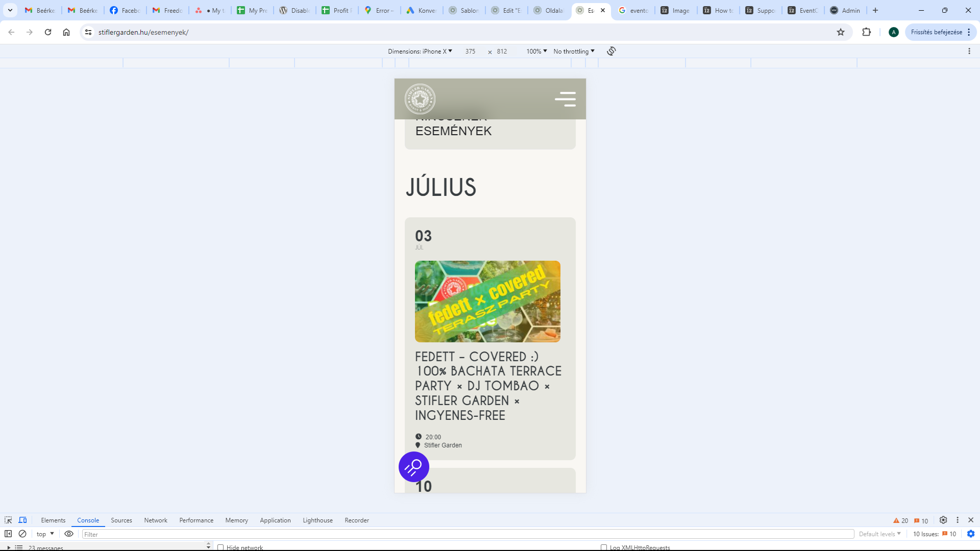The width and height of the screenshot is (980, 551).
Task: Open the Default levels dropdown
Action: [x=880, y=534]
